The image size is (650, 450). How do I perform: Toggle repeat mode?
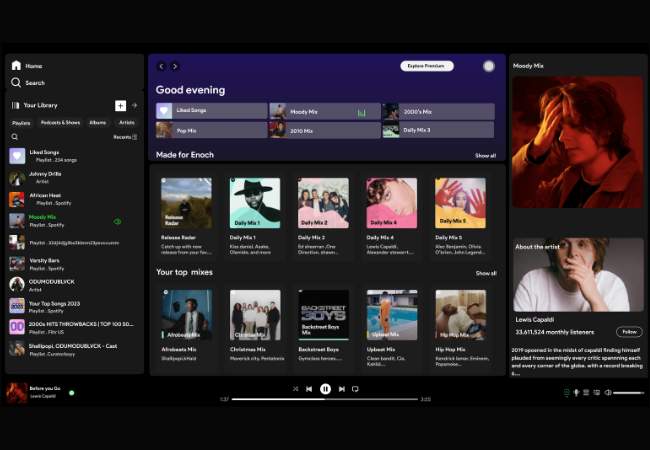point(355,388)
